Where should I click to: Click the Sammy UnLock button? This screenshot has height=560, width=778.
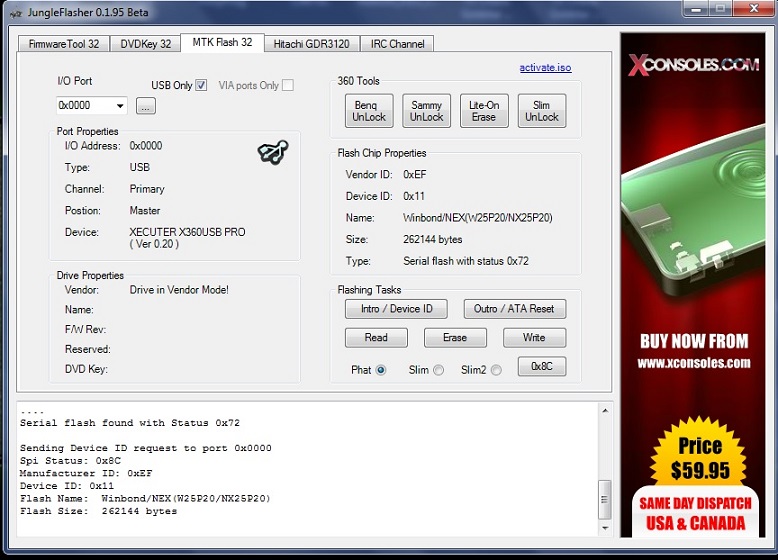pos(427,111)
